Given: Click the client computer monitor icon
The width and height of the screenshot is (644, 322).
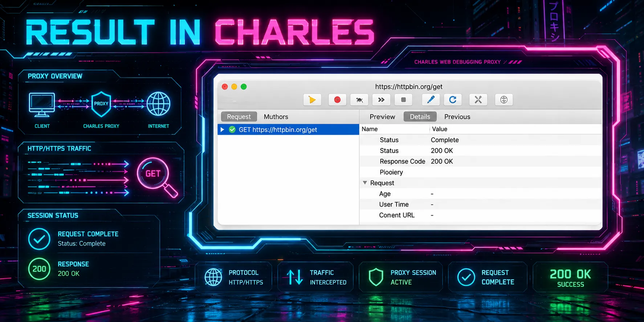Looking at the screenshot, I should click(42, 105).
